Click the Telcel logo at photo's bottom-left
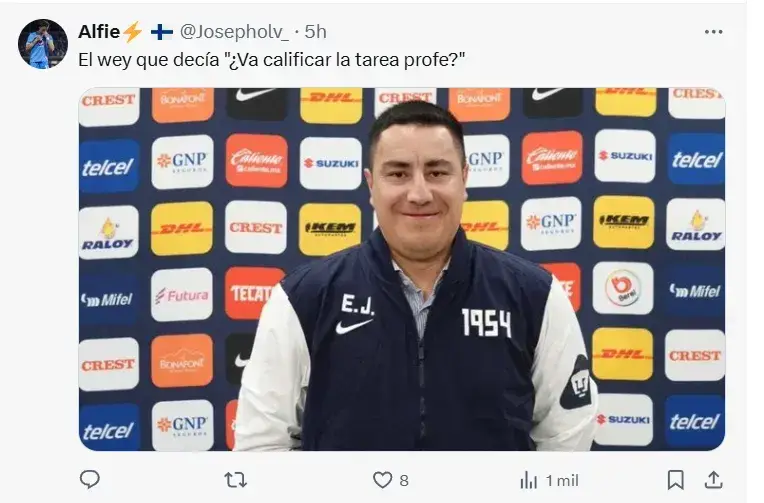Image resolution: width=764 pixels, height=503 pixels. click(x=109, y=428)
